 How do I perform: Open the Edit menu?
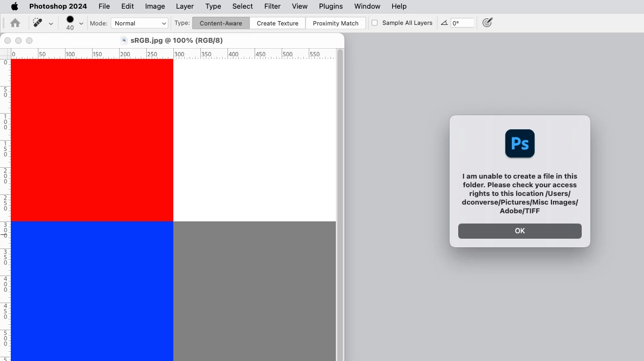click(127, 6)
